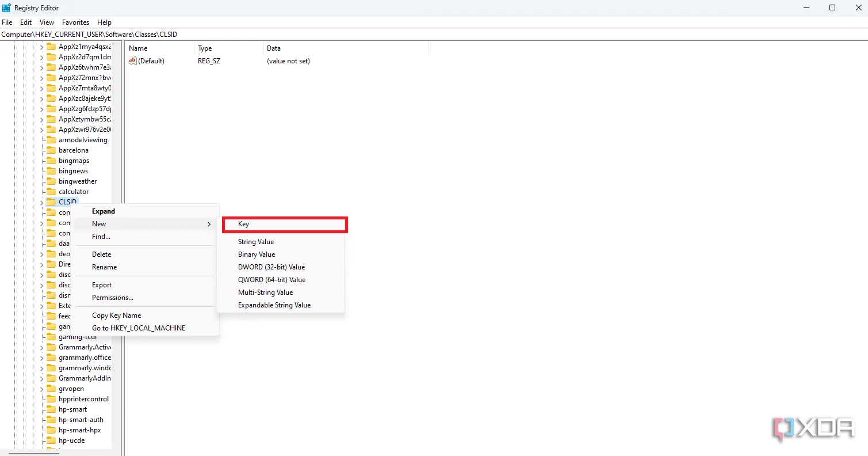
Task: Select the grammarly.windo tree key
Action: (x=85, y=368)
